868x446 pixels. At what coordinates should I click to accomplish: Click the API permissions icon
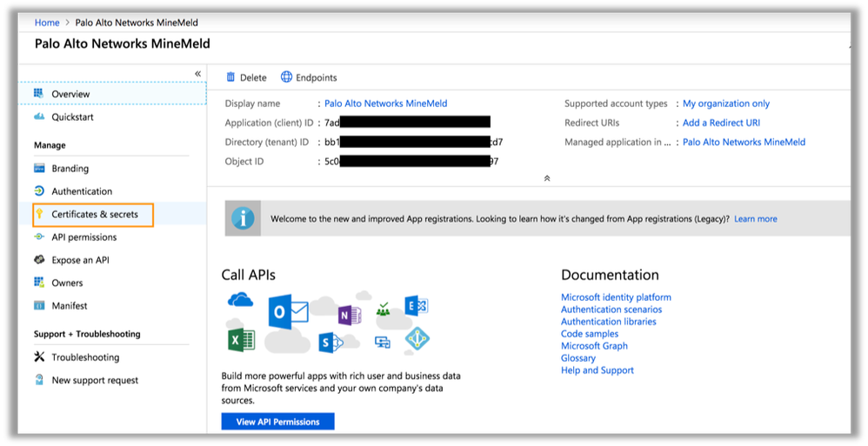[x=38, y=237]
